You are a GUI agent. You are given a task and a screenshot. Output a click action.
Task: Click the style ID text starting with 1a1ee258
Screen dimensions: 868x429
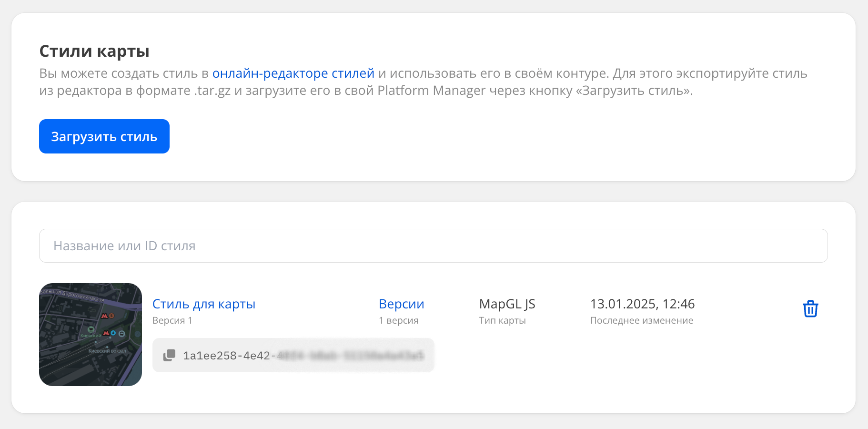coord(226,356)
